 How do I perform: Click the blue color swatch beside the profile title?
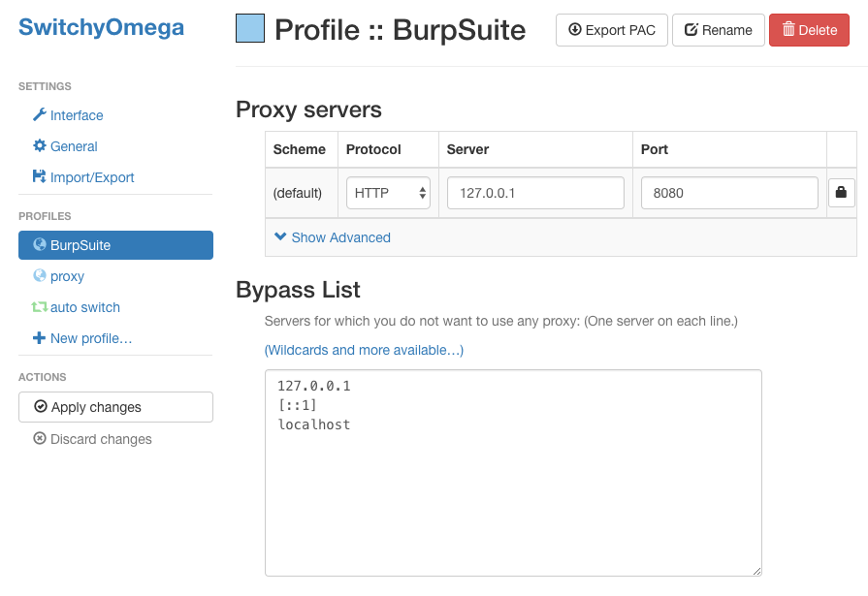click(247, 29)
